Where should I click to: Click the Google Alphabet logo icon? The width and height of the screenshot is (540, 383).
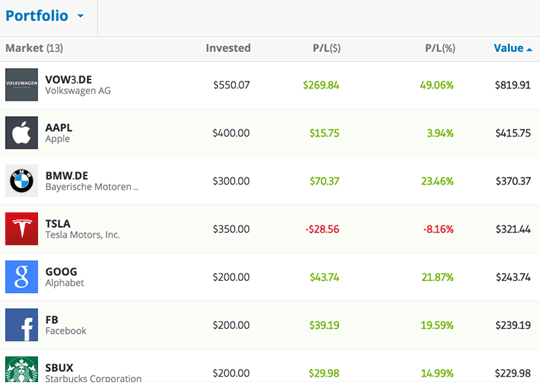[x=21, y=277]
